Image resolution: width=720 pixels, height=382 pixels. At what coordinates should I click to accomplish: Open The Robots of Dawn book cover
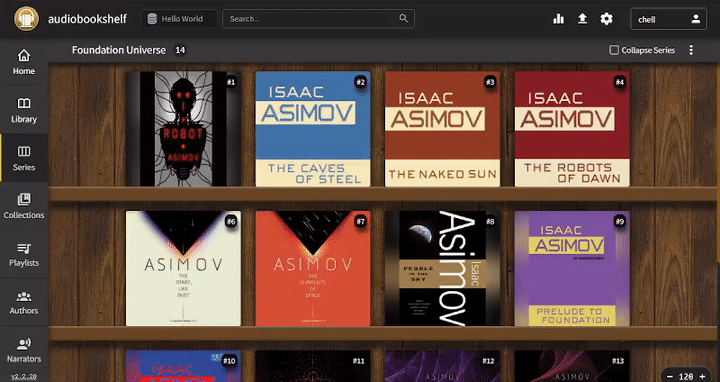pos(572,129)
